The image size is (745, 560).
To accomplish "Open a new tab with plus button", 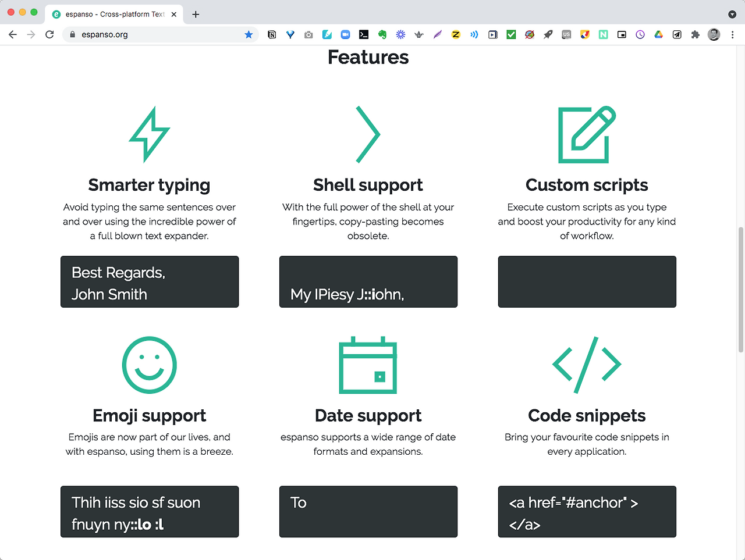I will pos(196,15).
